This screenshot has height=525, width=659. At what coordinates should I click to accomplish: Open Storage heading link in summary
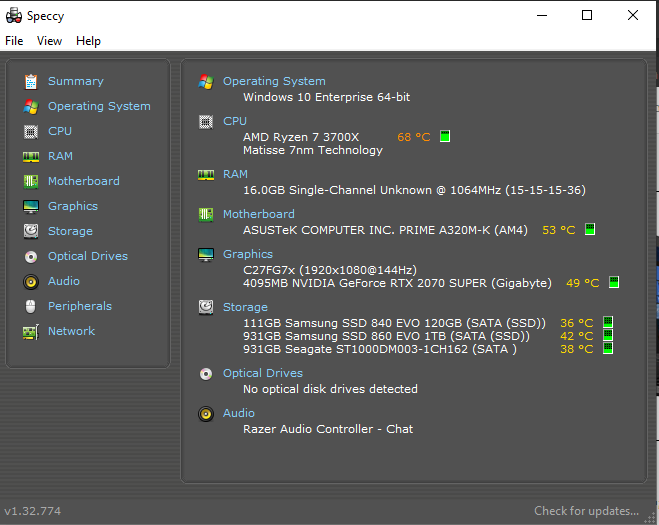[245, 307]
